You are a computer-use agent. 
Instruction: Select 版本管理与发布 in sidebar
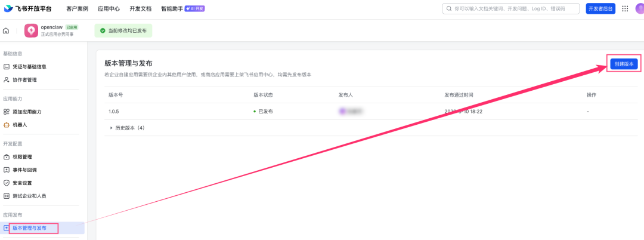point(29,228)
